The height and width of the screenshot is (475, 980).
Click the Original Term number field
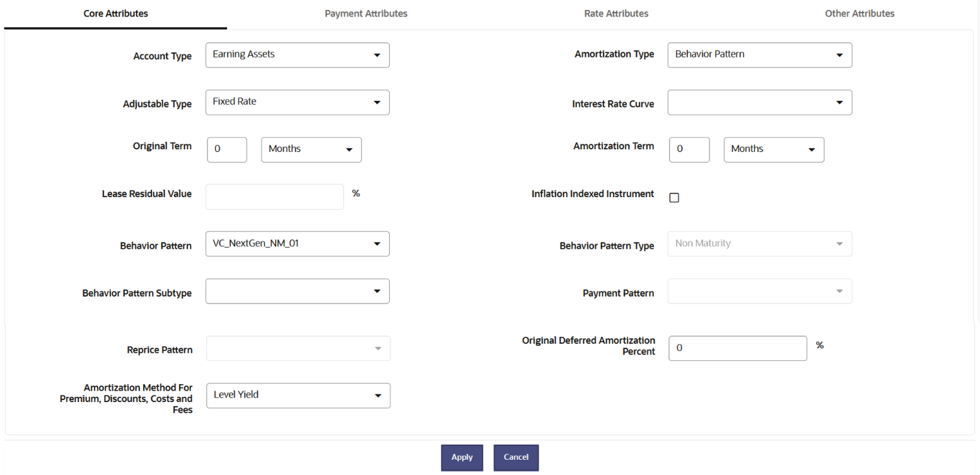tap(226, 149)
